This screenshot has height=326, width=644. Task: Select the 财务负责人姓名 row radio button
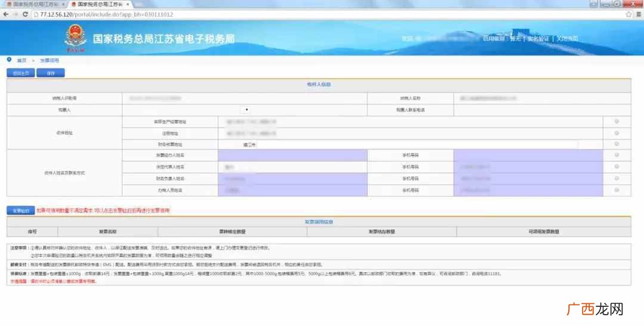coord(617,179)
